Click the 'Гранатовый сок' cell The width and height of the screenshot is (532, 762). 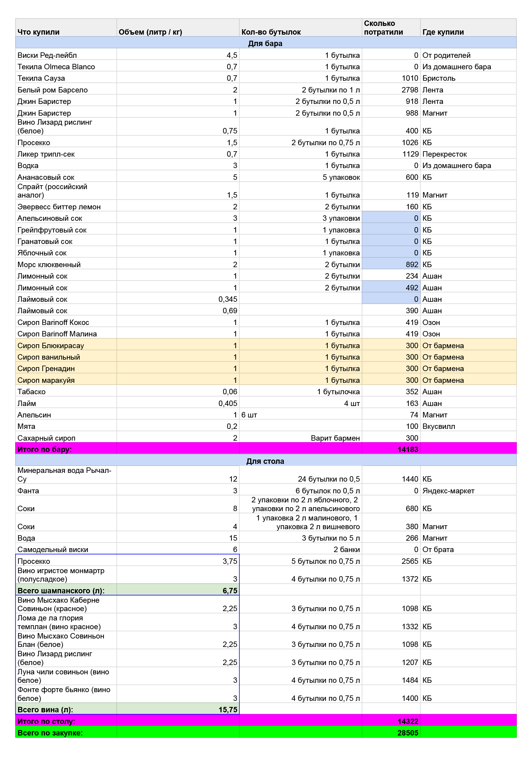point(66,241)
